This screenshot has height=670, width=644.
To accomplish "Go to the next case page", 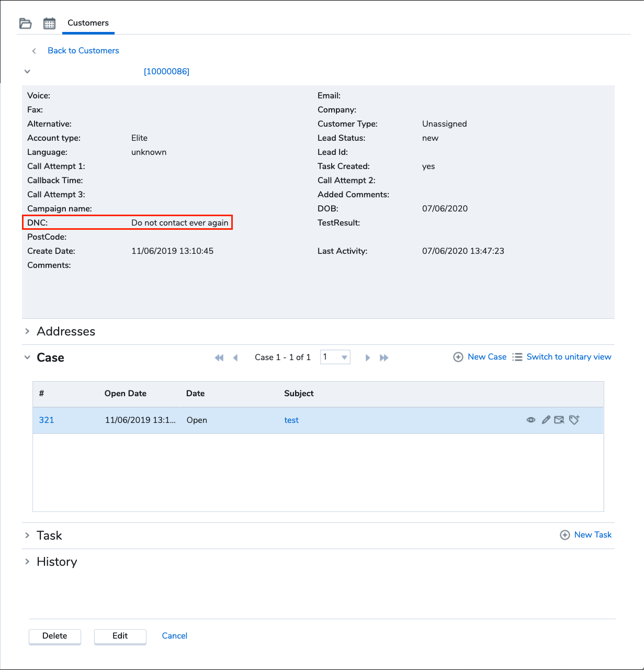I will click(368, 358).
